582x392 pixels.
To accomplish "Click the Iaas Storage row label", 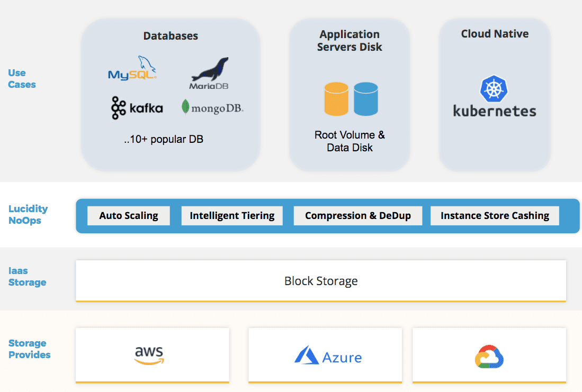I will [27, 276].
